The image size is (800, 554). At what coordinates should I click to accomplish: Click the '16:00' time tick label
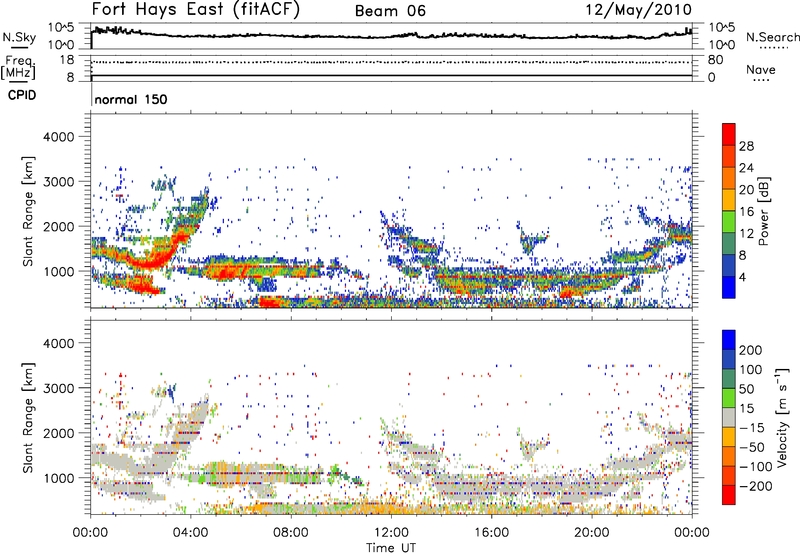(x=491, y=533)
